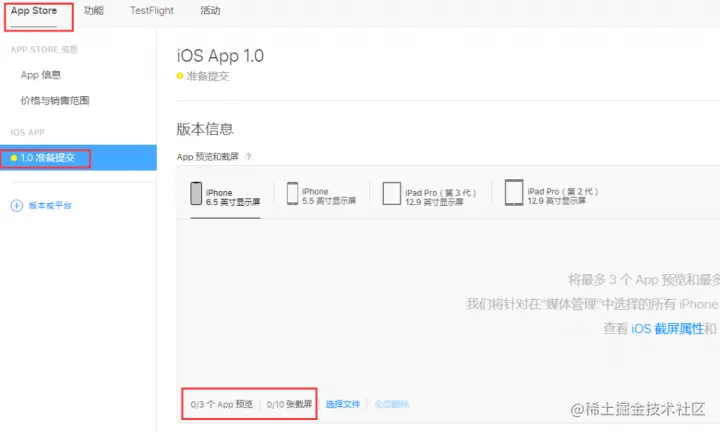Screen dimensions: 720x432
Task: Switch to the 功能 tab
Action: coord(94,10)
